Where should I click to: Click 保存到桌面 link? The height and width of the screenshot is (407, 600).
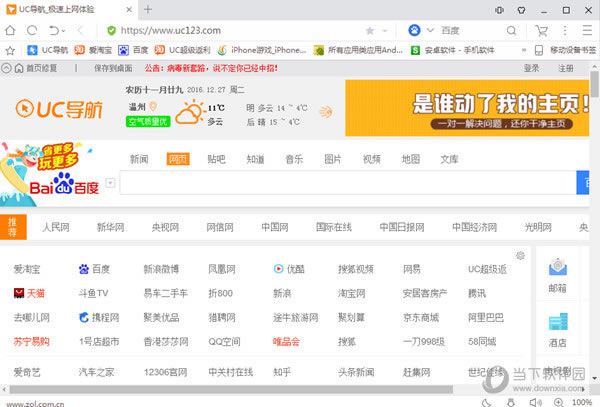(x=113, y=68)
